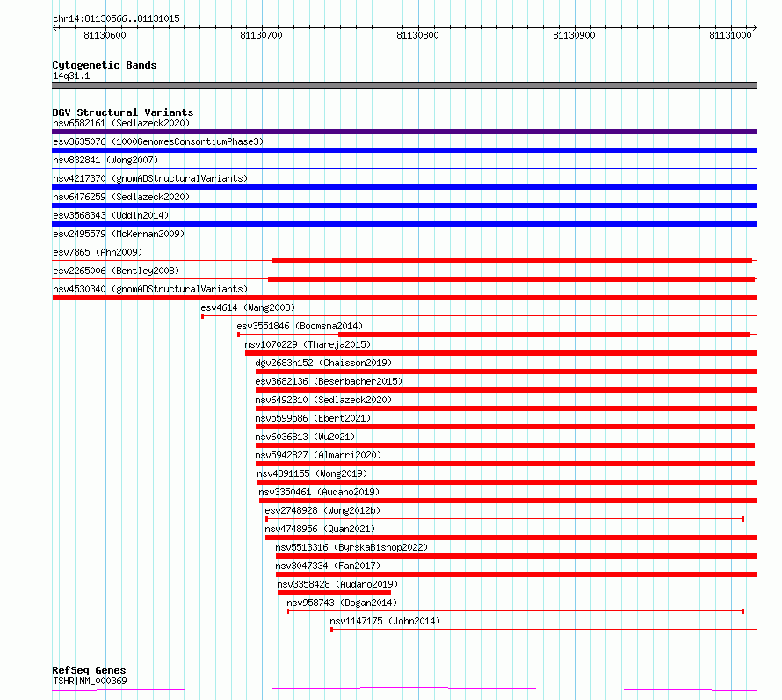Select nsv6492310 (Sedlazeck2020) label
The image size is (782, 700).
click(x=323, y=400)
